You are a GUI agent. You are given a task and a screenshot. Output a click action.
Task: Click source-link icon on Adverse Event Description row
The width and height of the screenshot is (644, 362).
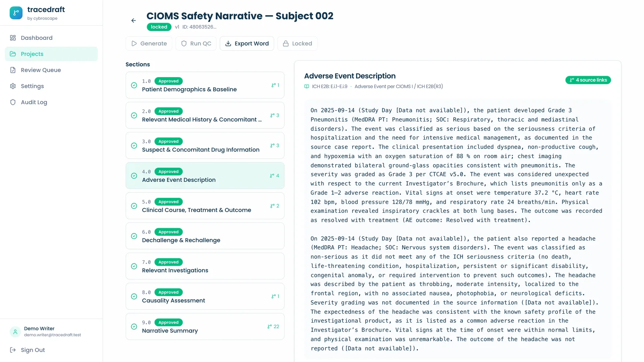[272, 176]
